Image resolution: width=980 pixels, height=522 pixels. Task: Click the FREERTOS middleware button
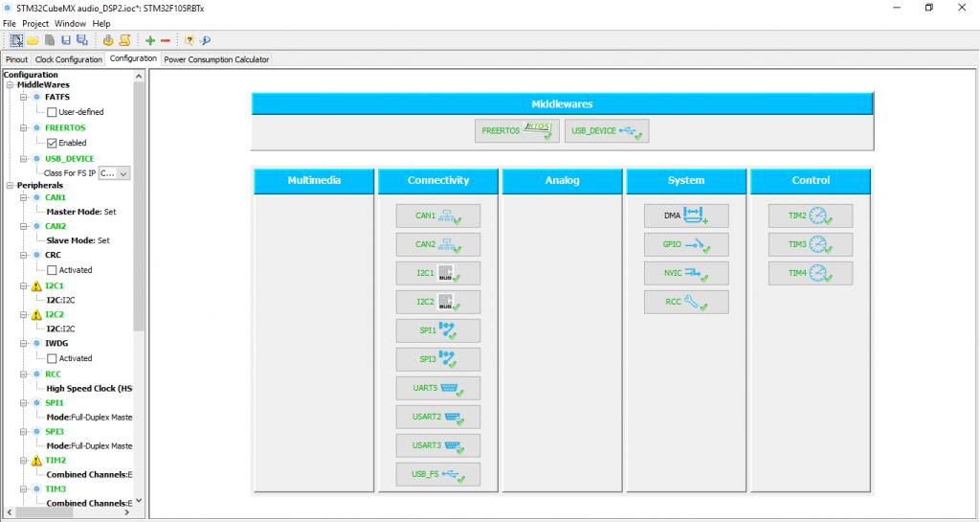(517, 131)
